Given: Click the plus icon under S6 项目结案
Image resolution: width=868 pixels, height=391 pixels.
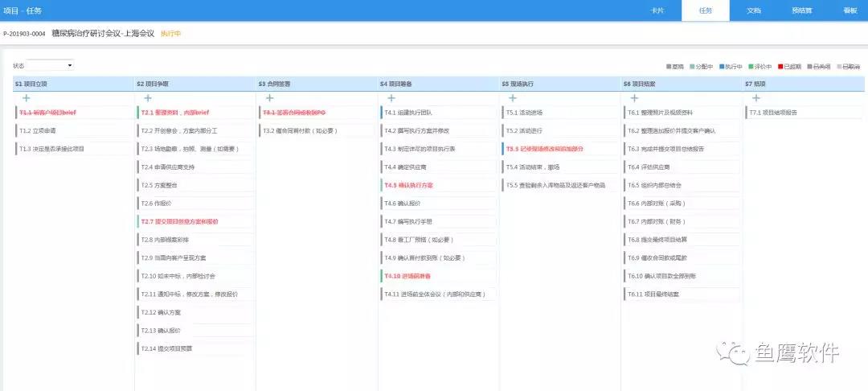Looking at the screenshot, I should [x=635, y=97].
